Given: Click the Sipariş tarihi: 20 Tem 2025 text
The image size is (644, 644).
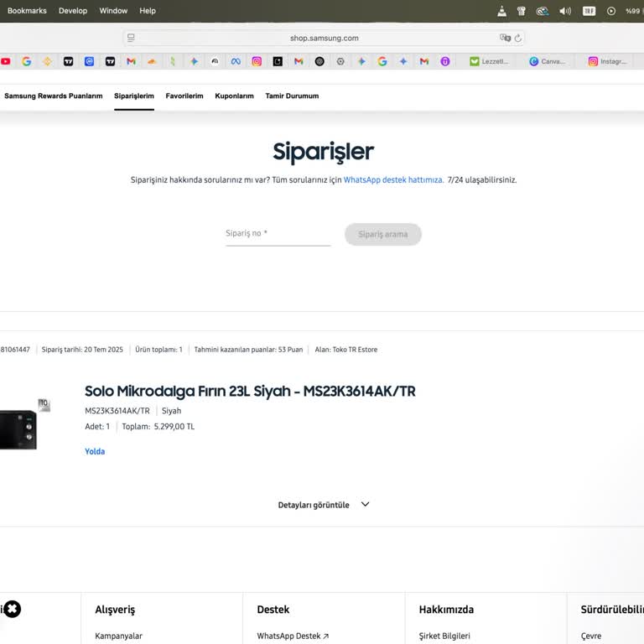Looking at the screenshot, I should [82, 350].
